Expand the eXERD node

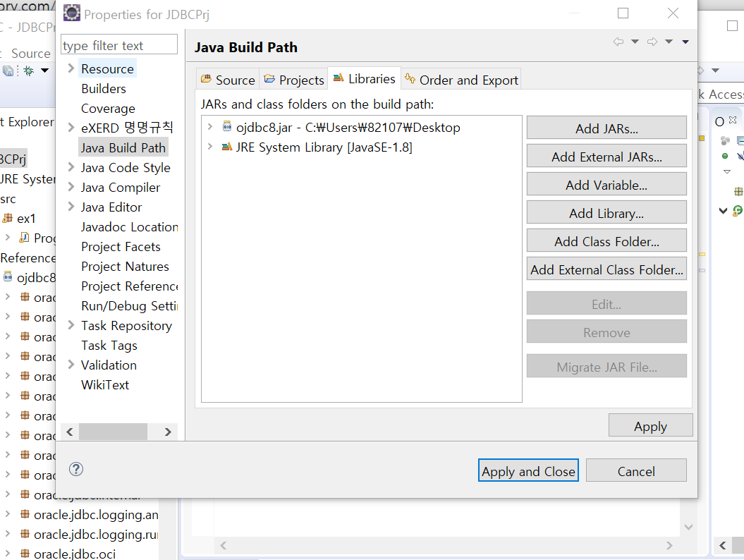click(71, 127)
